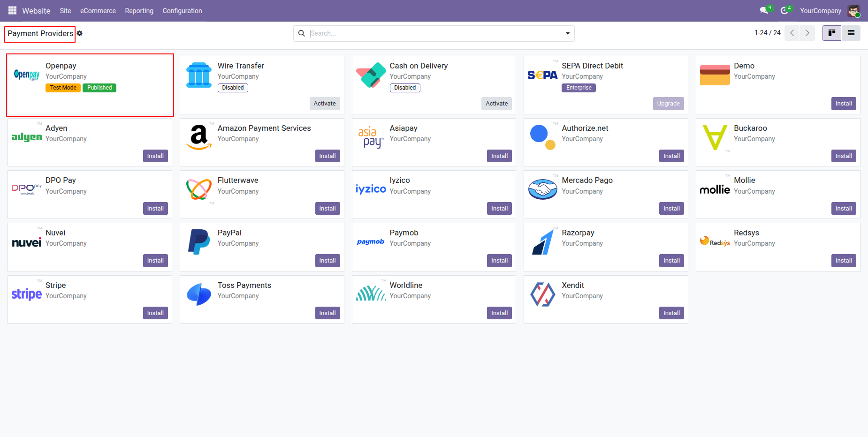
Task: Click the Disabled tag on Wire Transfer
Action: [x=233, y=88]
